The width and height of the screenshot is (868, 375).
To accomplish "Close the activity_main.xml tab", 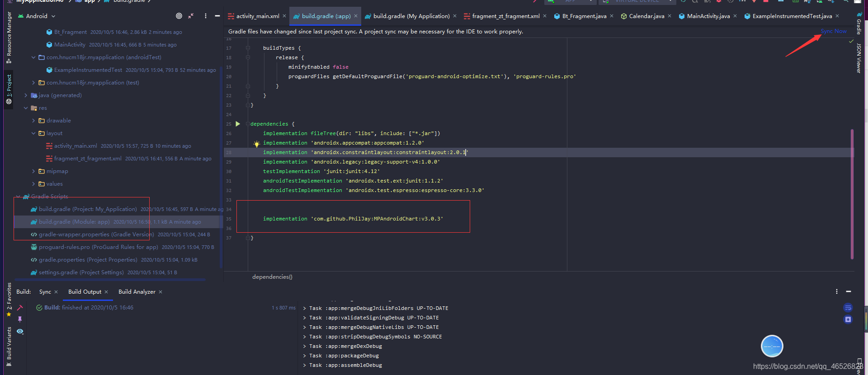I will [x=284, y=16].
